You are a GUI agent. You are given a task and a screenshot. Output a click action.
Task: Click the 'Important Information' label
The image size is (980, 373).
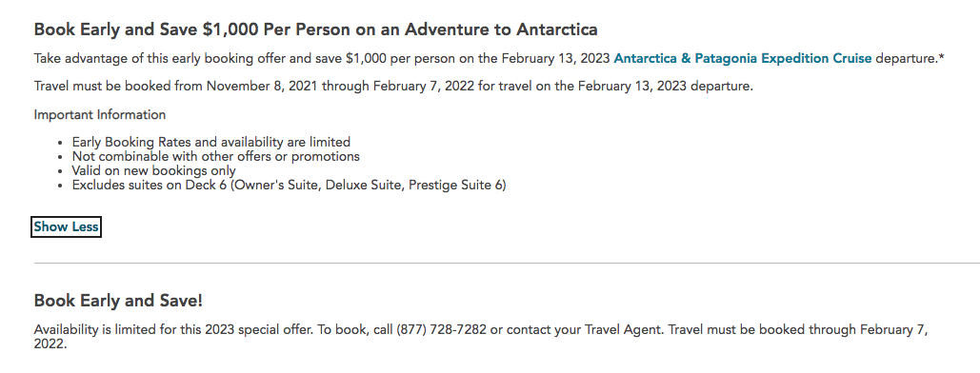[x=100, y=115]
